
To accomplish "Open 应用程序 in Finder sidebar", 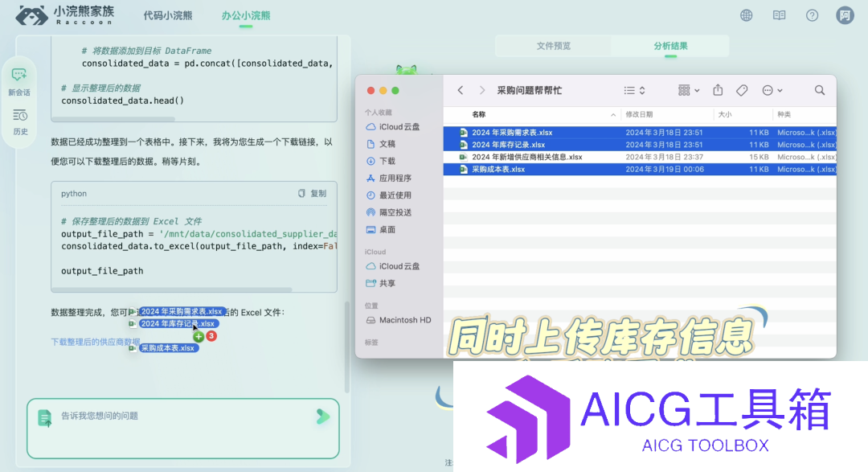I will (x=389, y=179).
